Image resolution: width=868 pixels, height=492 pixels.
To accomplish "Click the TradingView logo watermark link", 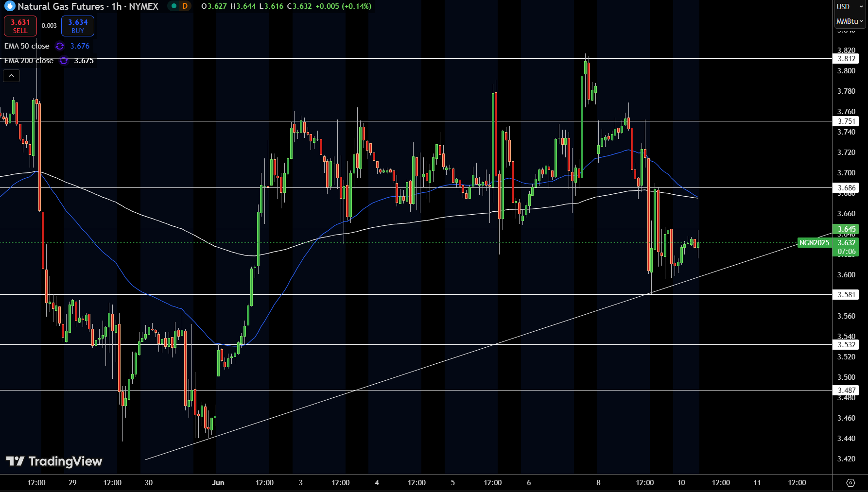I will tap(54, 461).
